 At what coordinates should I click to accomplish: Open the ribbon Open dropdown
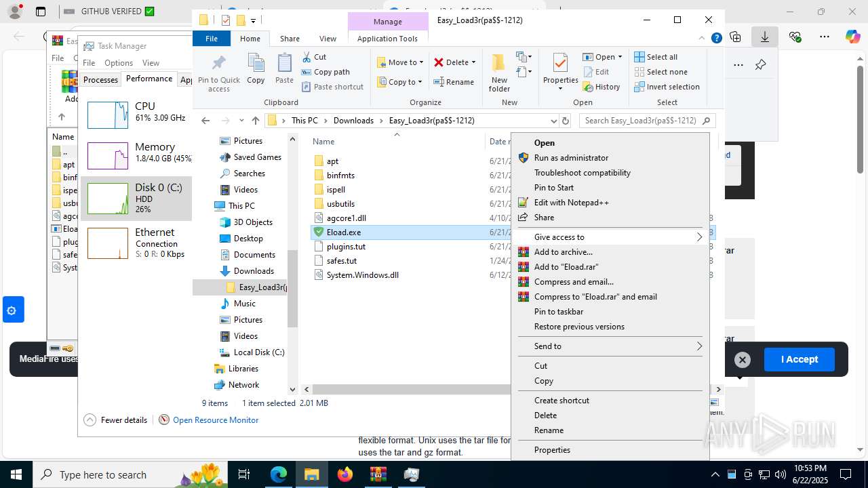[x=602, y=57]
